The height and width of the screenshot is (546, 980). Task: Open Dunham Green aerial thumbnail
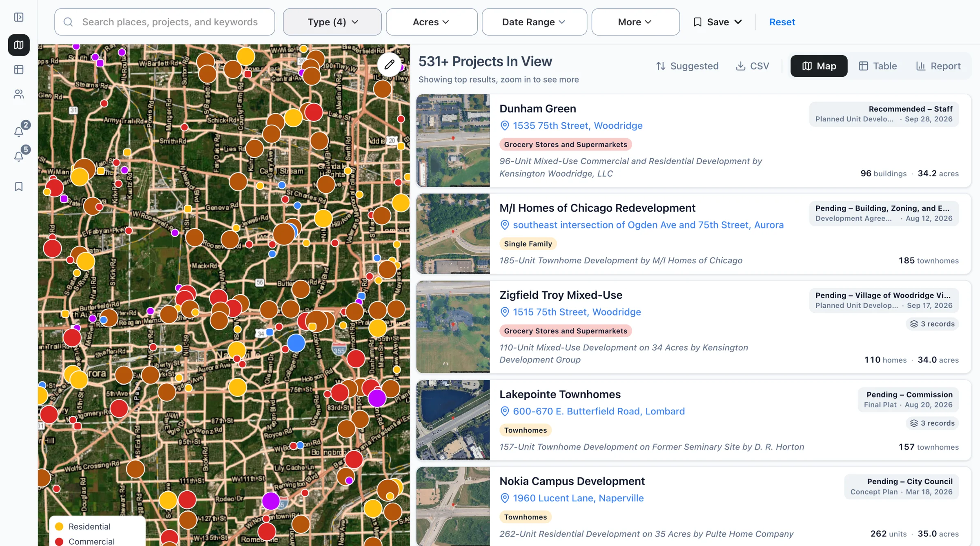click(x=453, y=141)
